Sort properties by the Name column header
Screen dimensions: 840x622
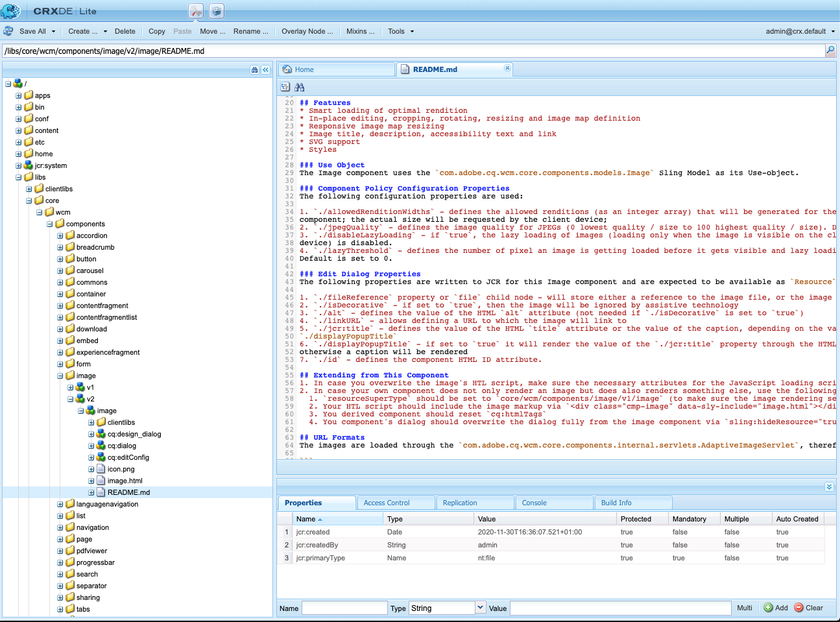337,519
